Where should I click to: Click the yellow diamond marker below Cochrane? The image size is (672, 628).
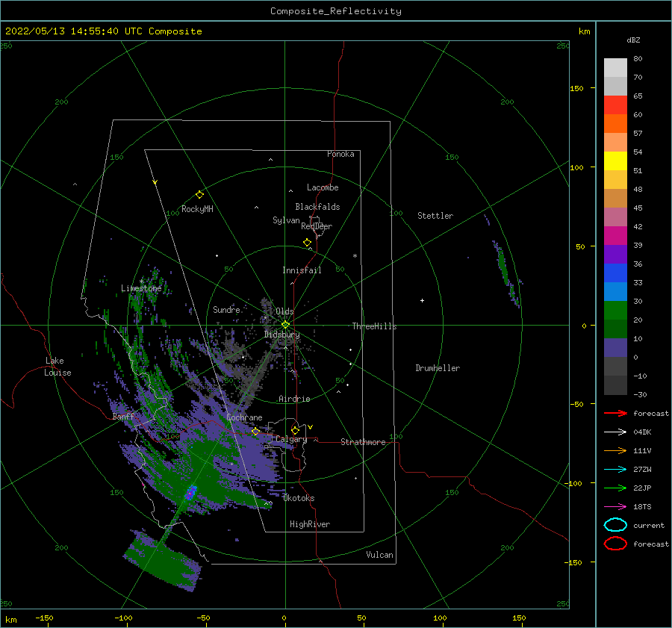coord(256,431)
